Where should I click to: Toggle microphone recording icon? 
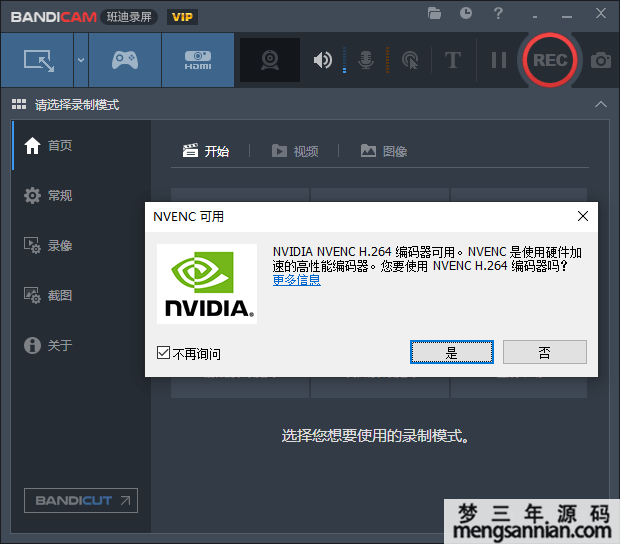[366, 60]
